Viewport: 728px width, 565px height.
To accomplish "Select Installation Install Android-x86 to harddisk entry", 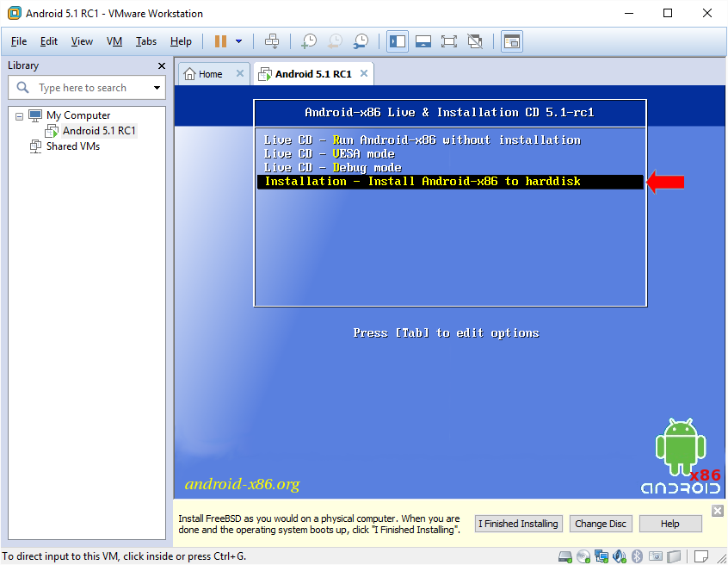I will [x=450, y=182].
